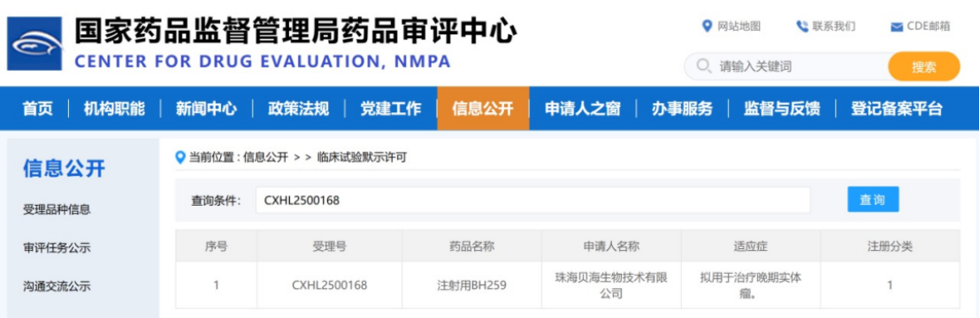
Task: Click the 注射用BH259 drug name cell
Action: 472,285
